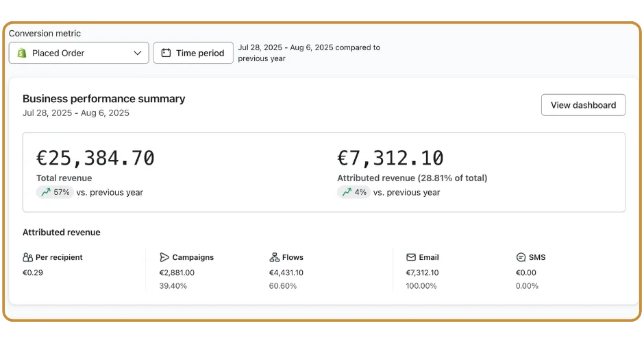Open the Time period picker

(193, 53)
